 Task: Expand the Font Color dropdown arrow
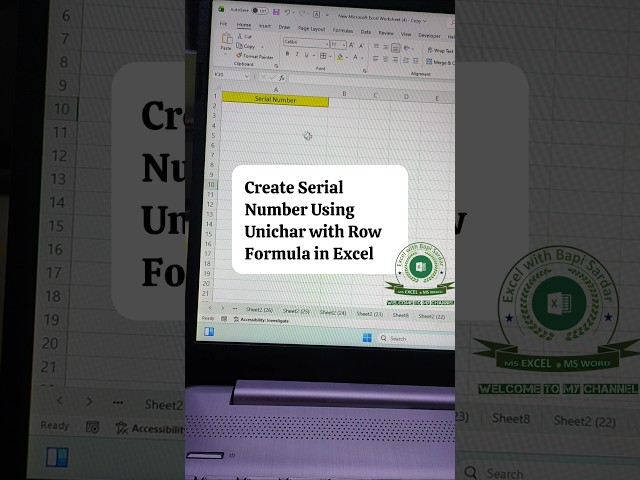[362, 58]
